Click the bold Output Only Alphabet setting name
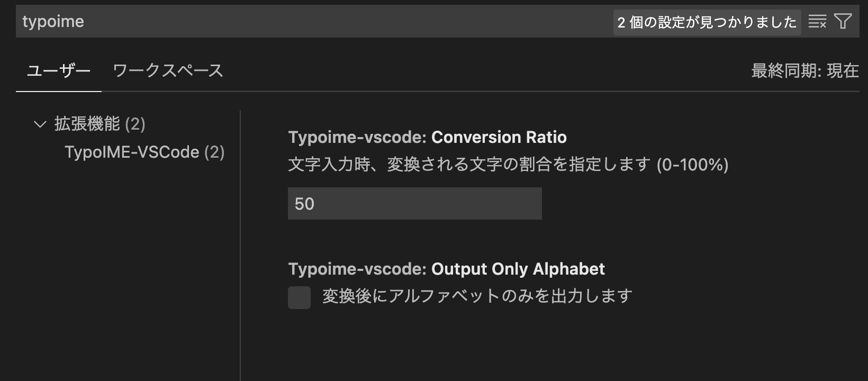The image size is (868, 381). click(518, 269)
